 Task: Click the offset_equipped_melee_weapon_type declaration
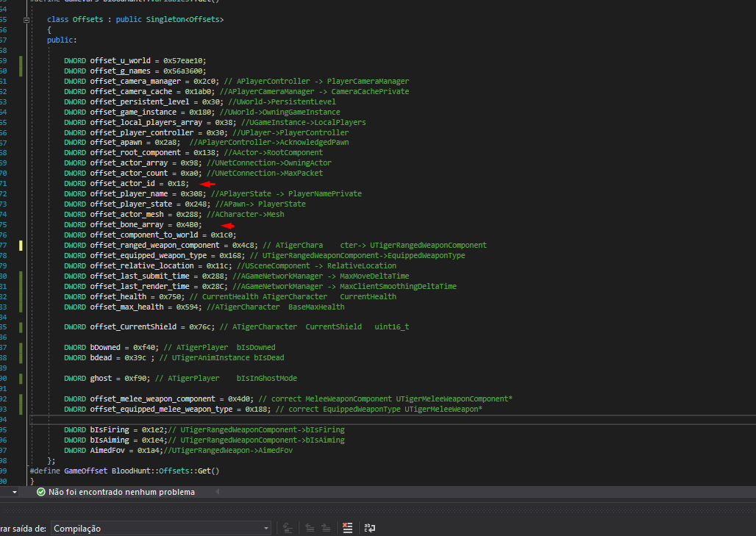(x=167, y=410)
